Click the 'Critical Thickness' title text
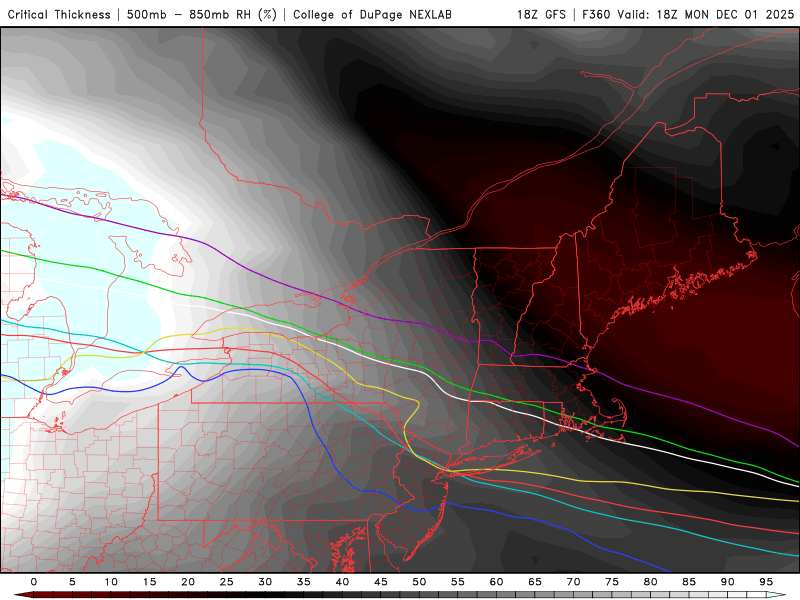 (x=59, y=15)
